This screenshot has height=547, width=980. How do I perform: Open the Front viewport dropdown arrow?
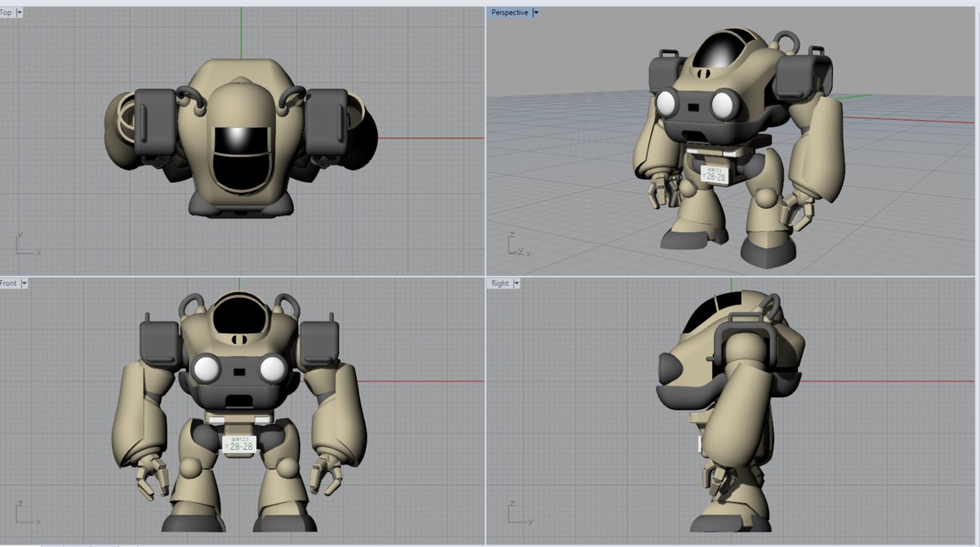pyautogui.click(x=24, y=283)
